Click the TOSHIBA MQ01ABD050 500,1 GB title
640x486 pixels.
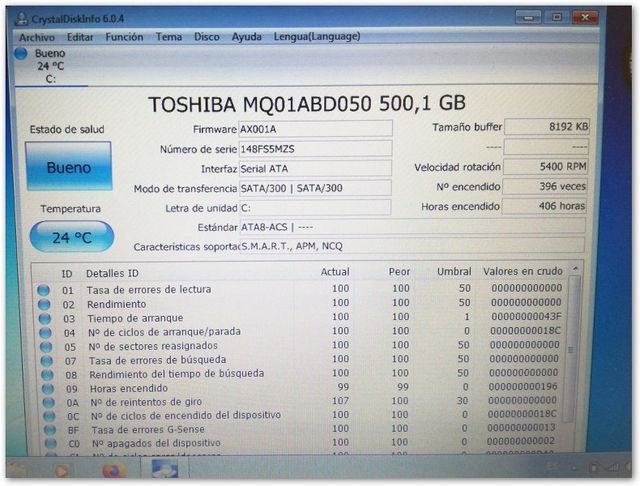[x=307, y=104]
